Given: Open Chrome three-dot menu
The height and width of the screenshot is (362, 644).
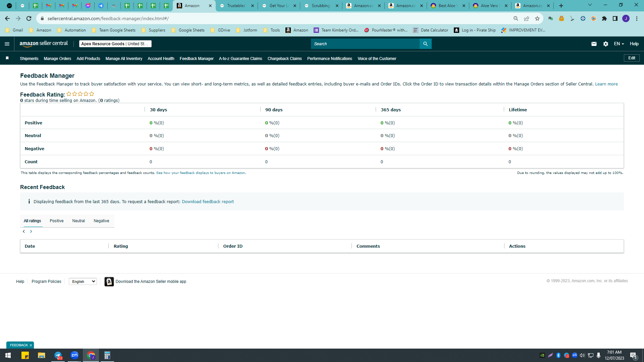Looking at the screenshot, I should 637,18.
